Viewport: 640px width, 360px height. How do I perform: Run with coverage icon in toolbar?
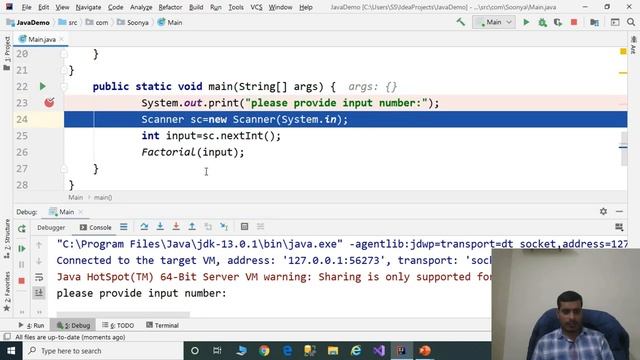pos(558,22)
